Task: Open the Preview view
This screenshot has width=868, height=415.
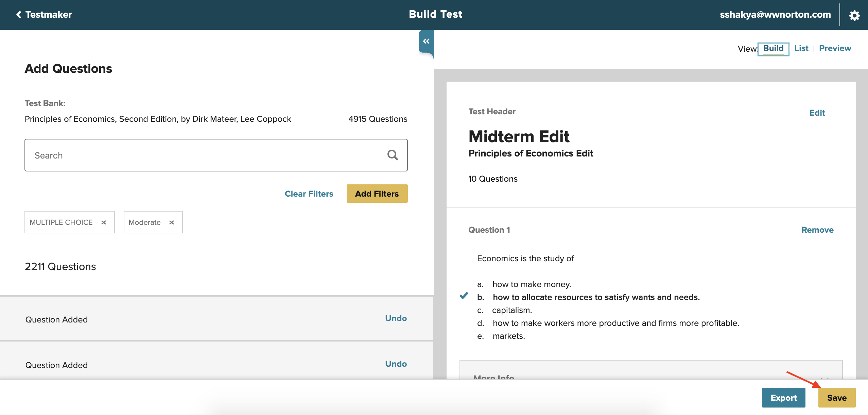Action: (835, 48)
